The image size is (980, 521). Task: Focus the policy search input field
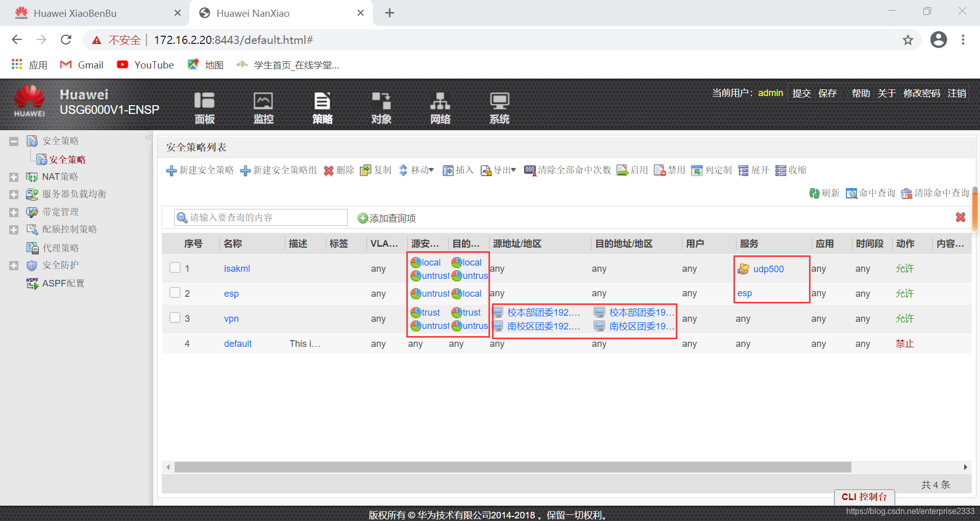pos(261,218)
